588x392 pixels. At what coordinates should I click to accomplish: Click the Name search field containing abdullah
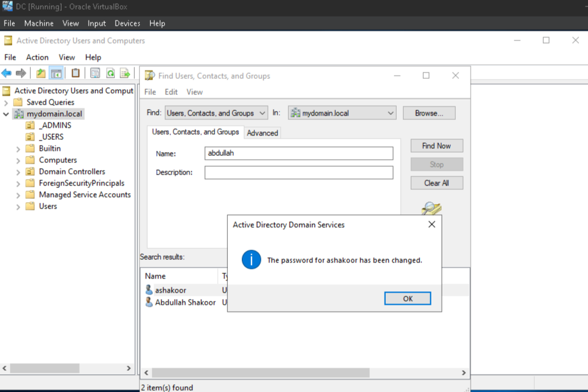pos(299,153)
